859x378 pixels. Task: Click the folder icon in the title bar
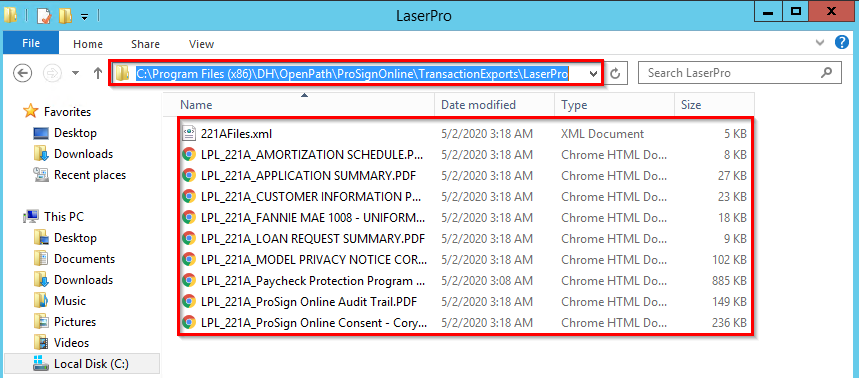point(10,15)
